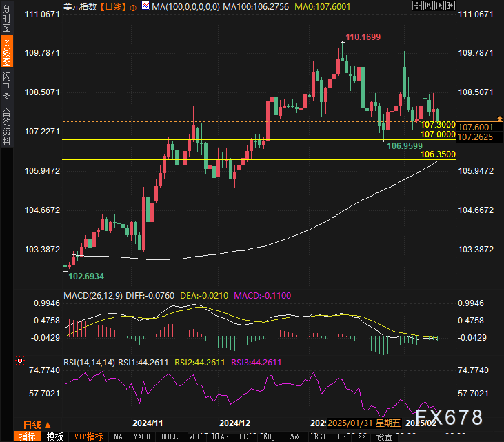Enable the BIAS indicator
Screen dimensions: 504x442
[x=221, y=436]
